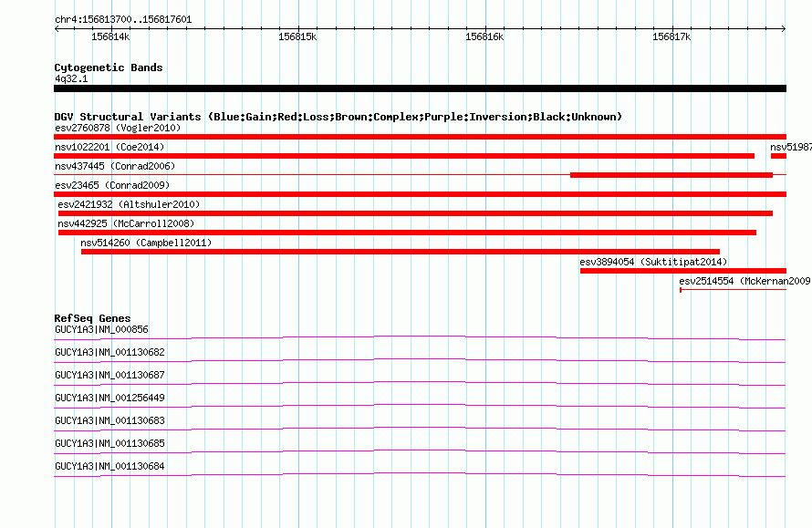This screenshot has height=528, width=812.
Task: Select the red bar for nsv442925
Action: pyautogui.click(x=407, y=233)
